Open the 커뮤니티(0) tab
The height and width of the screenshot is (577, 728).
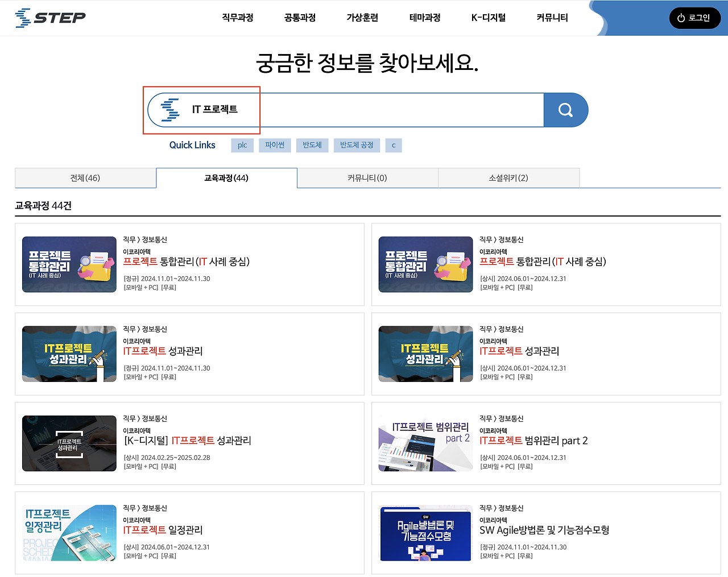[x=367, y=177]
